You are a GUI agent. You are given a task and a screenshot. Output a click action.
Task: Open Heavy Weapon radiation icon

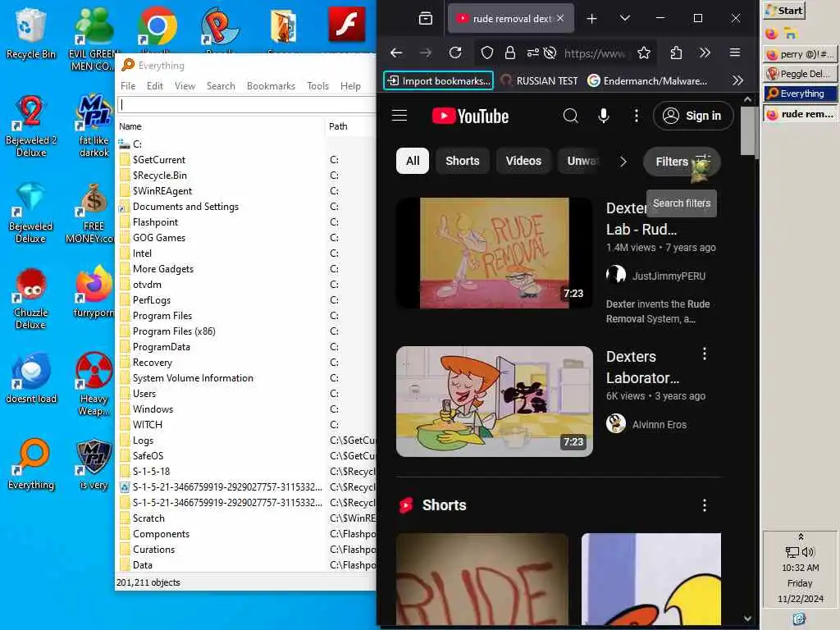pos(94,384)
